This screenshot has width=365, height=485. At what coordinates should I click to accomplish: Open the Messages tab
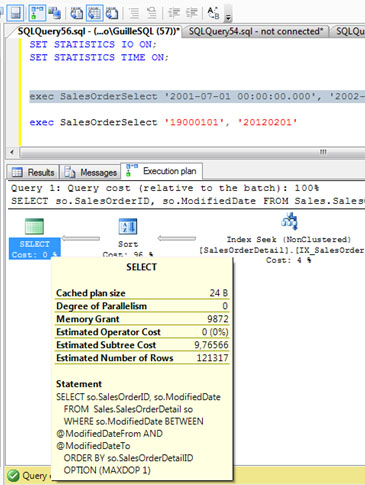tap(90, 172)
